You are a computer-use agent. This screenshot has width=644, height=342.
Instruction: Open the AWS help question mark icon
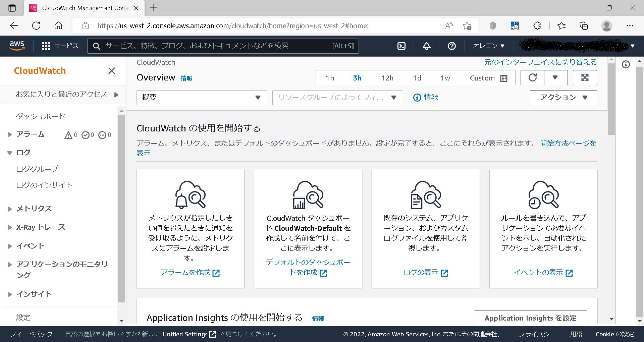[x=452, y=46]
